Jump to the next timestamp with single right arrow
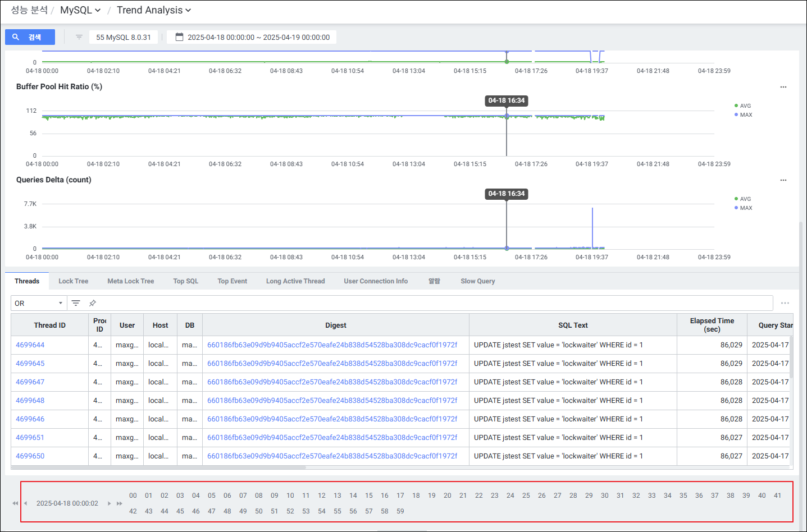This screenshot has height=532, width=807. coord(109,503)
